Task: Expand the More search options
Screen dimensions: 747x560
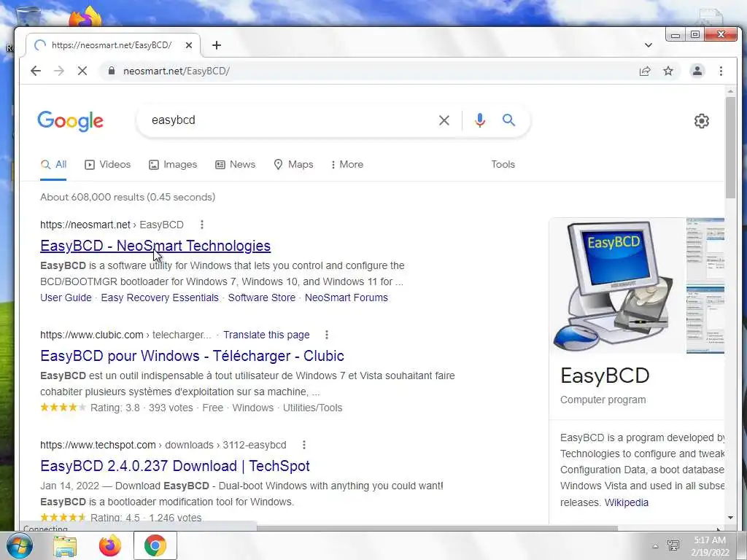Action: tap(347, 164)
